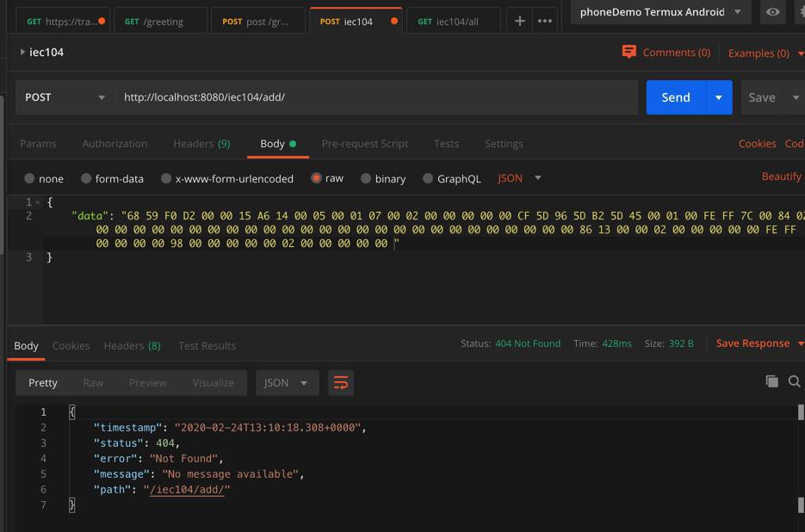Select the GraphQL body type radio

[x=428, y=178]
